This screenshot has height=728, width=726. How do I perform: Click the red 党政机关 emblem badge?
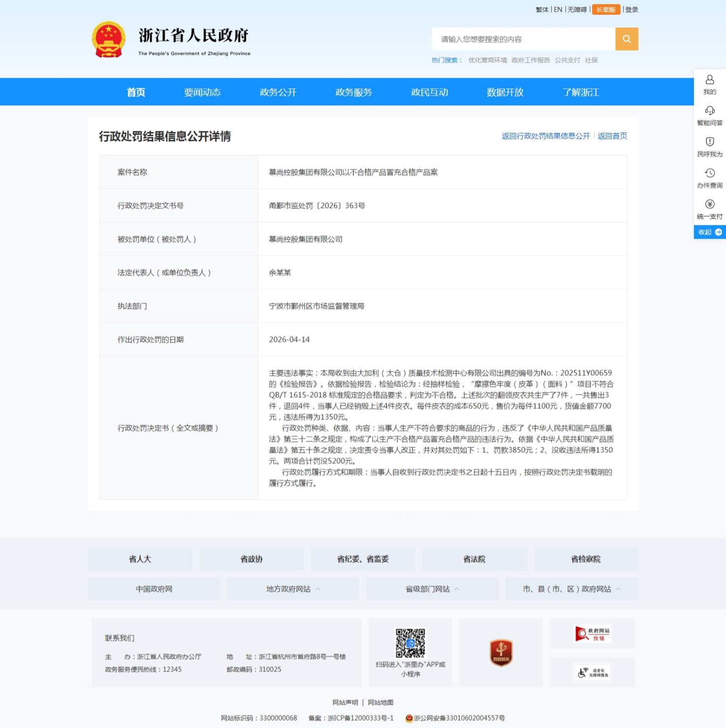pyautogui.click(x=501, y=653)
